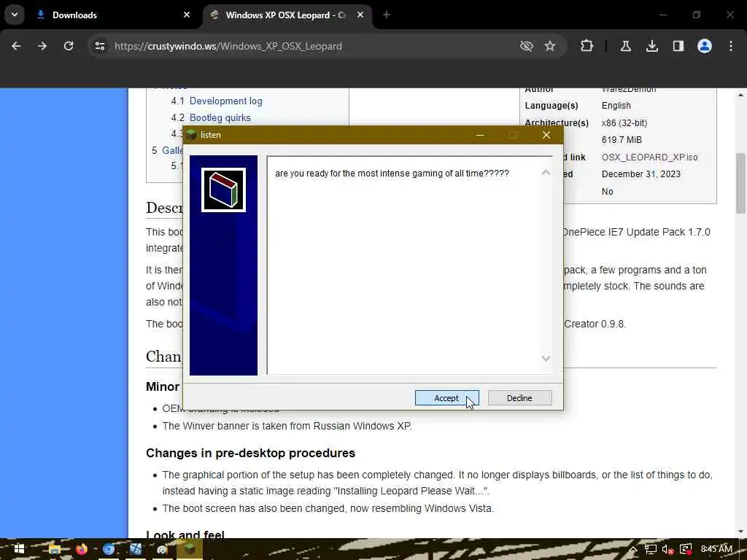
Task: Close the Windows XP OSX Leopard tab
Action: 360,15
